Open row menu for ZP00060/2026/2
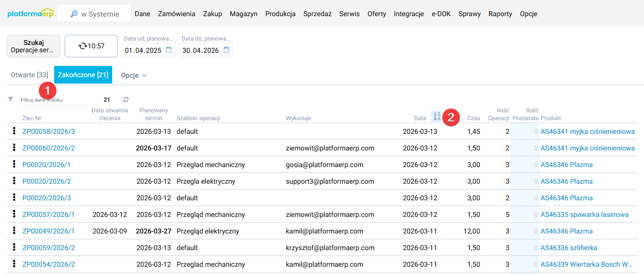Screen dimensions: 644x275 click(14, 148)
